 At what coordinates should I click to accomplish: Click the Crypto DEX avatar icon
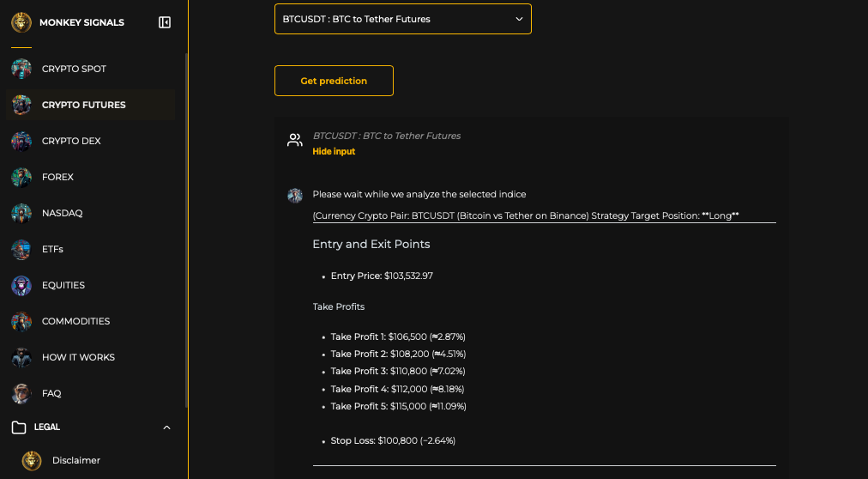click(21, 141)
